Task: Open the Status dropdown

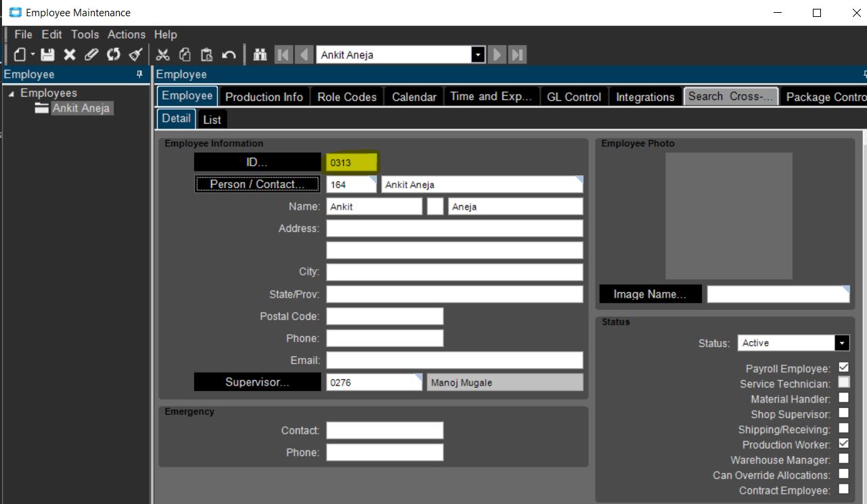Action: 841,343
